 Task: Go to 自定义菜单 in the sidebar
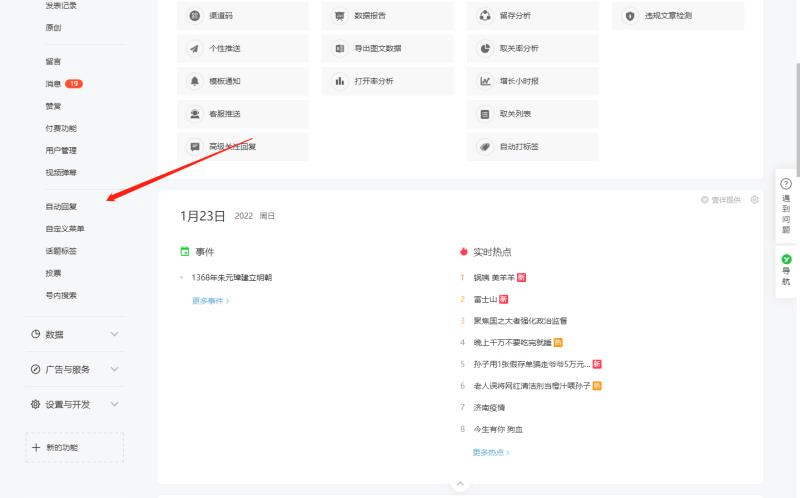point(65,229)
